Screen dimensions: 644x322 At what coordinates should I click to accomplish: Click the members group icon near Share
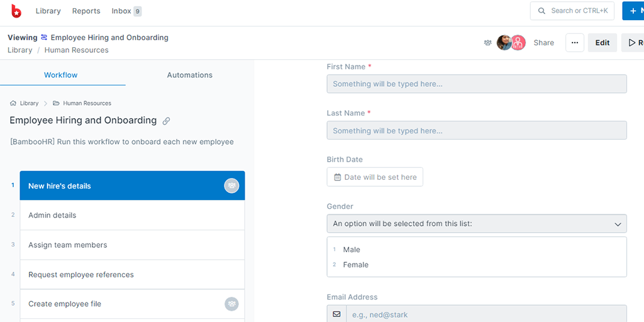488,42
